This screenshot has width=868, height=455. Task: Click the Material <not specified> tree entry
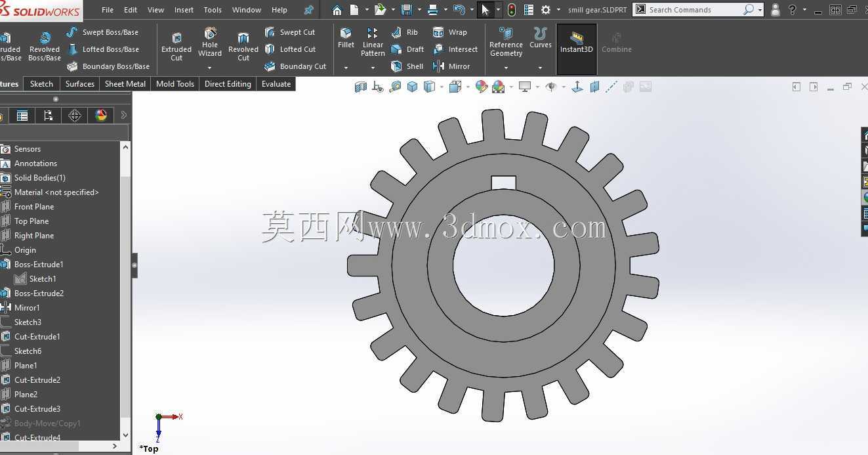[x=56, y=192]
